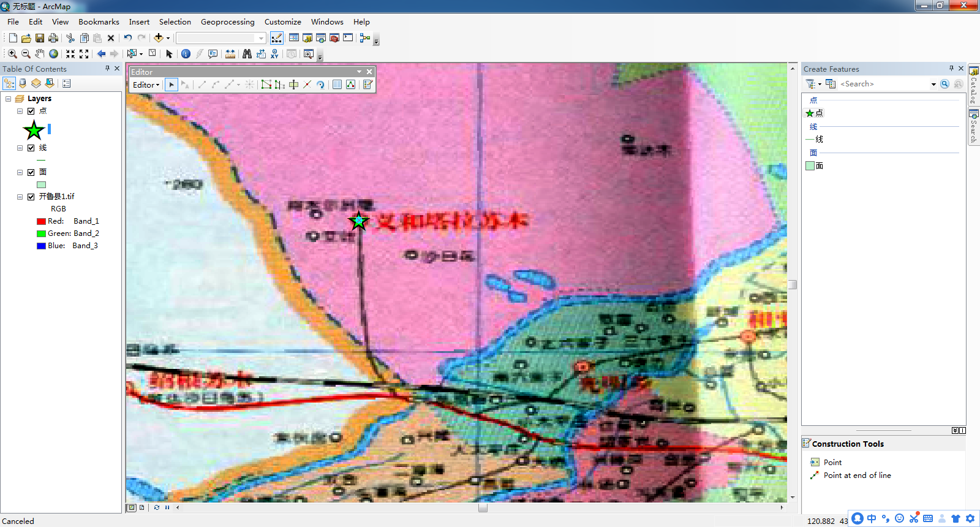Image resolution: width=980 pixels, height=527 pixels.
Task: Save the map document
Action: pyautogui.click(x=40, y=38)
